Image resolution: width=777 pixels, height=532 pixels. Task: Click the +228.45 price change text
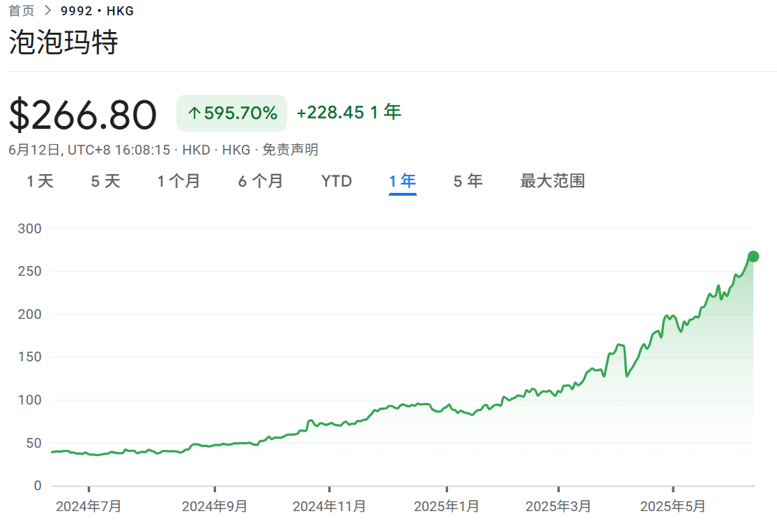coord(330,113)
